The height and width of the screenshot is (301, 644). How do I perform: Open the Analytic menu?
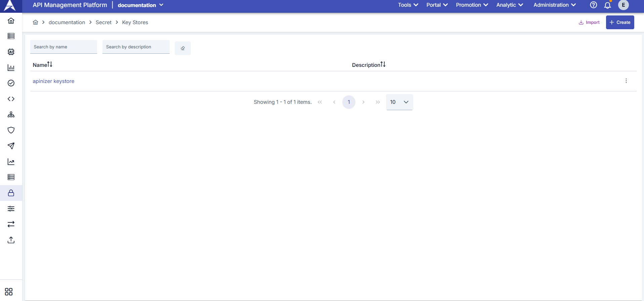(x=510, y=5)
